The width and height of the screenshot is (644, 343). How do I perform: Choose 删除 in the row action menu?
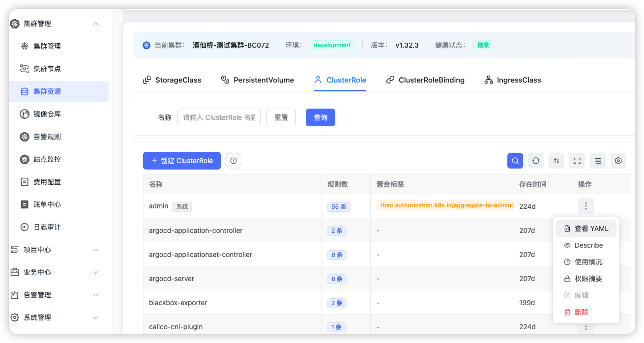click(581, 312)
